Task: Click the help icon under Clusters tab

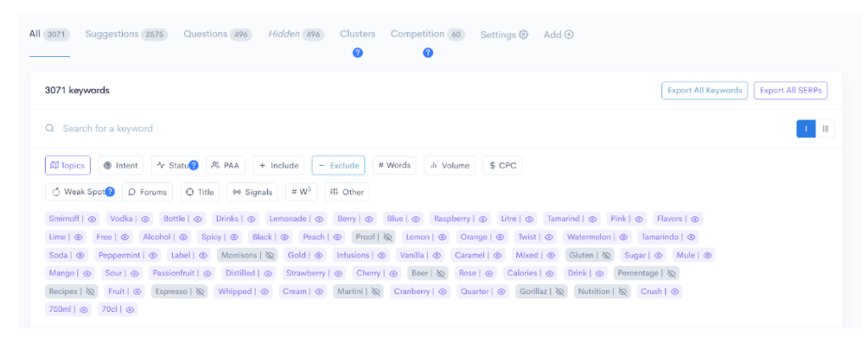Action: [x=358, y=53]
